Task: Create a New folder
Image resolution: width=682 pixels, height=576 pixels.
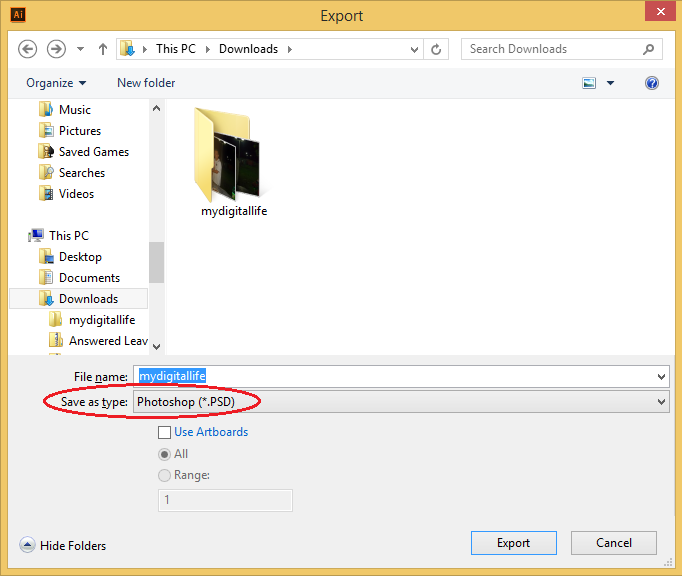Action: [x=146, y=83]
